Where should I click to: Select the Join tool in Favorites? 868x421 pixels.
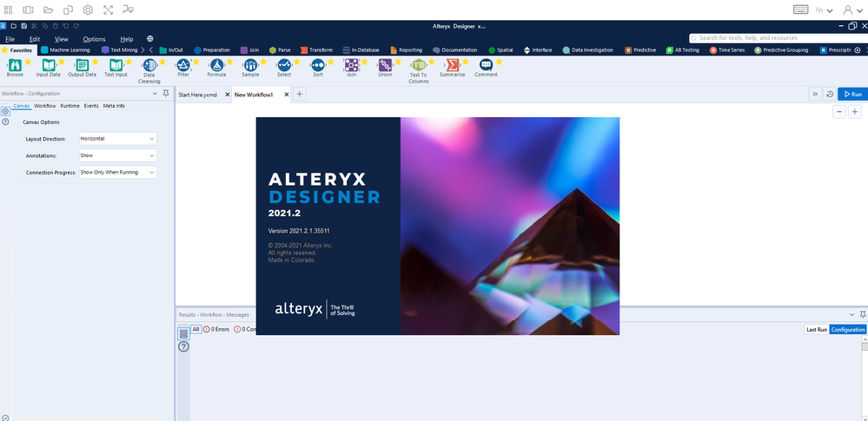click(351, 65)
